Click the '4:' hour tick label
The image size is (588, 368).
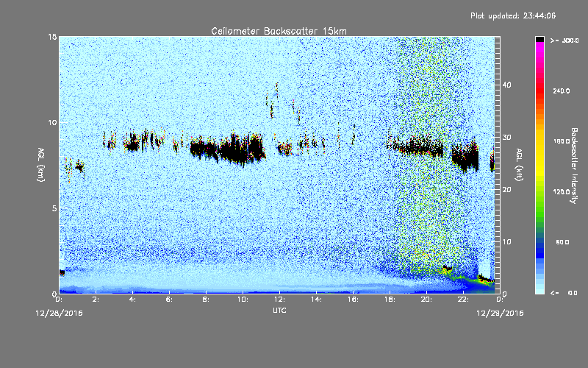click(133, 300)
